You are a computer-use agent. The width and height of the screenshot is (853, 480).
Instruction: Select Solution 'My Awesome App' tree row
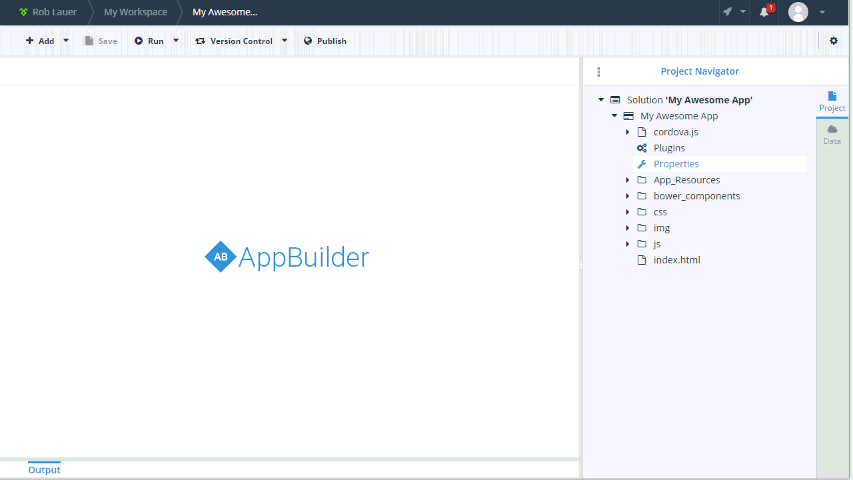click(689, 100)
